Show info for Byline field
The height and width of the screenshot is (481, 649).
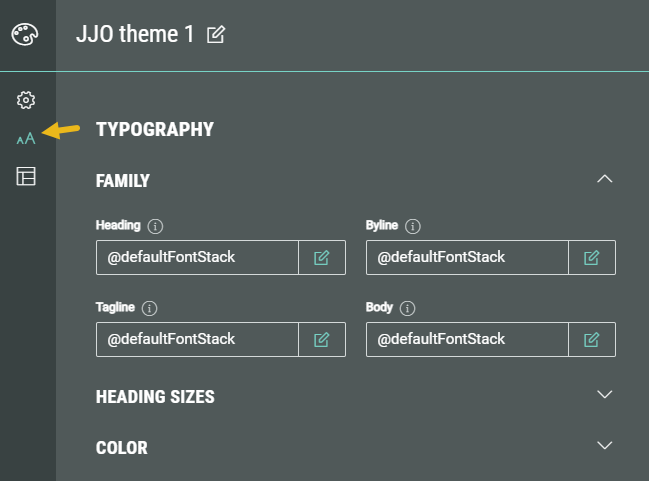(413, 226)
